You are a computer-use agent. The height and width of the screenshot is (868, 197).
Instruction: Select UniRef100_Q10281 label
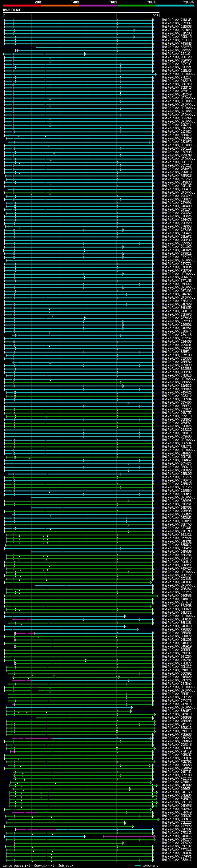[177, 660]
